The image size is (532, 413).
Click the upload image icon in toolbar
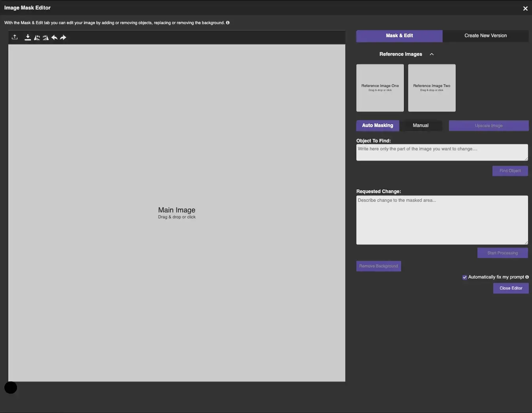(15, 37)
